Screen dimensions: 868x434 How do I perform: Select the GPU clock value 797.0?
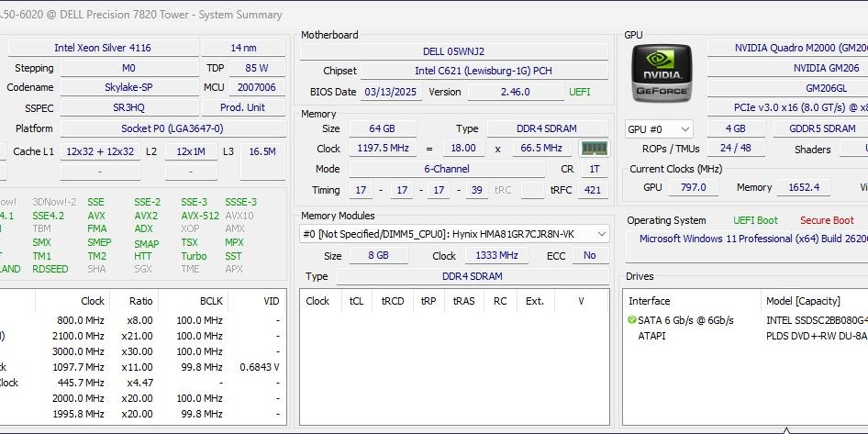pos(693,187)
